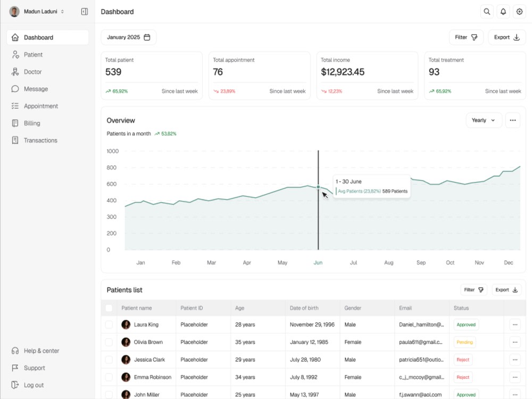532x399 pixels.
Task: Click the Log out door icon
Action: (x=15, y=385)
